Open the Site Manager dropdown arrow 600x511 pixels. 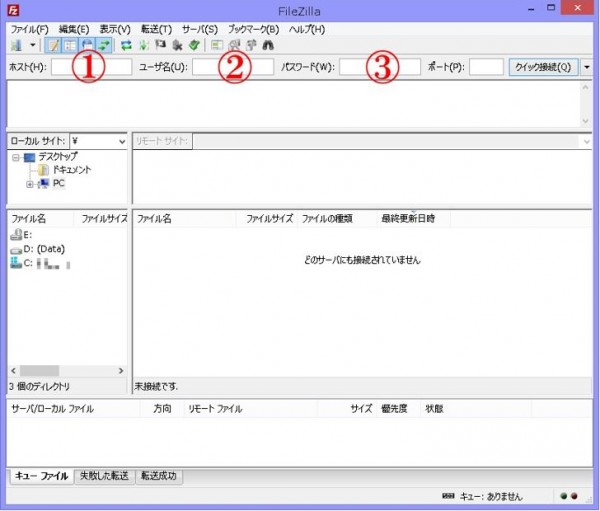33,46
